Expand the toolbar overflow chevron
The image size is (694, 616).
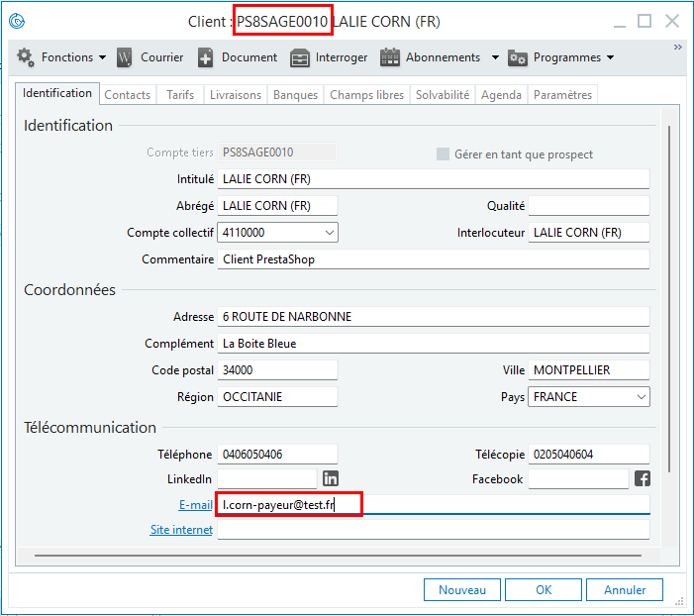678,47
